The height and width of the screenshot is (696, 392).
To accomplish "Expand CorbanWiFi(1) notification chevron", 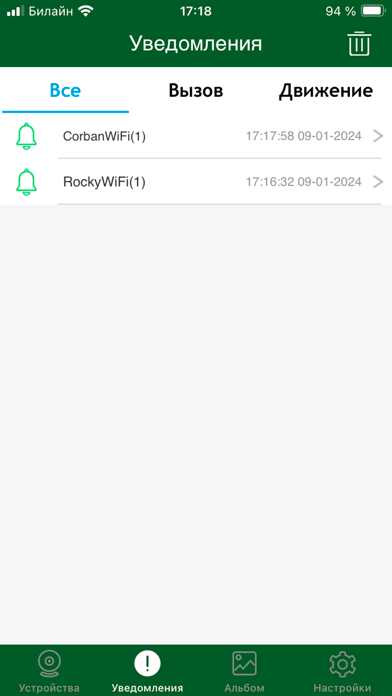I will coord(378,136).
